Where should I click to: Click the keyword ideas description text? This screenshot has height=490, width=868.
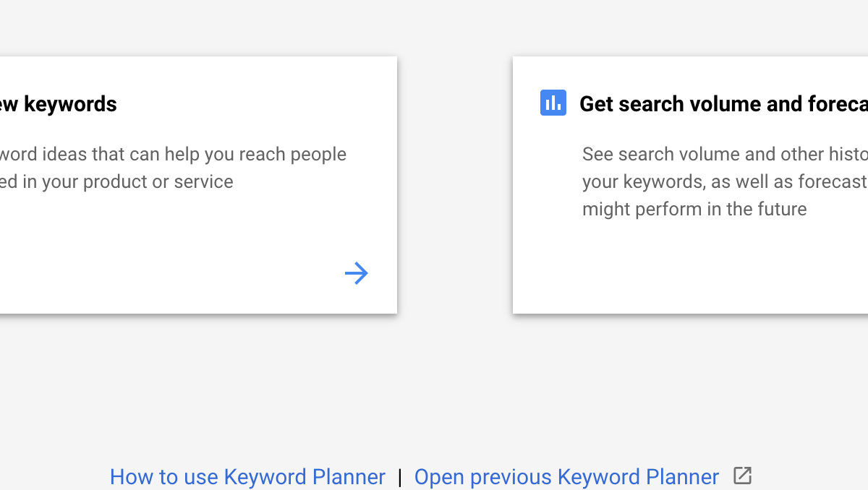coord(173,168)
